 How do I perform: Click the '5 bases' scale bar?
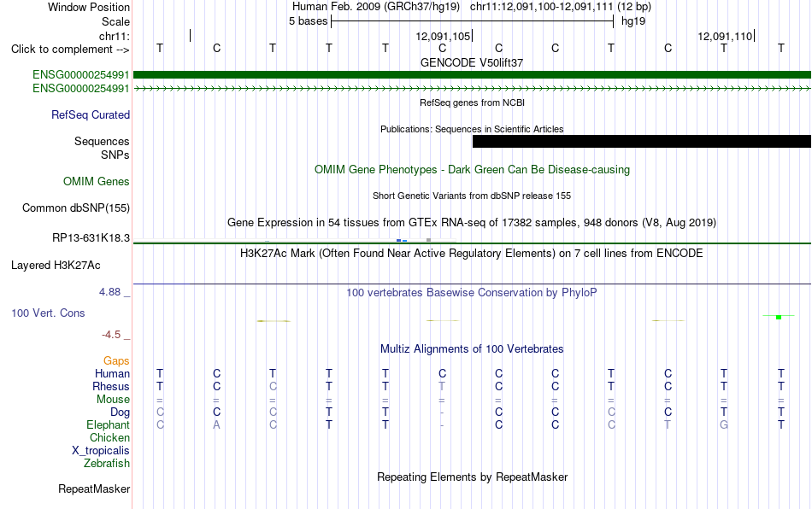pyautogui.click(x=473, y=21)
